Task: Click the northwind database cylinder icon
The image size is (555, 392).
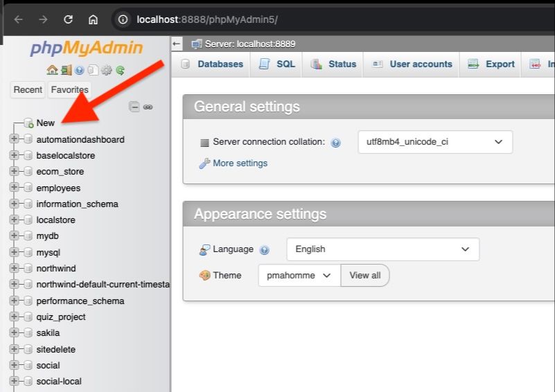Action: [28, 268]
